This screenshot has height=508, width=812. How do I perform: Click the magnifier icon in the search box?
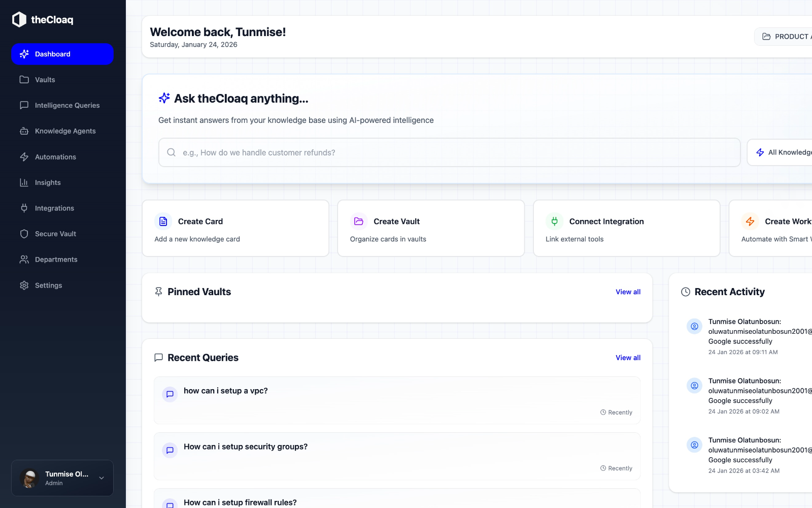pos(172,152)
